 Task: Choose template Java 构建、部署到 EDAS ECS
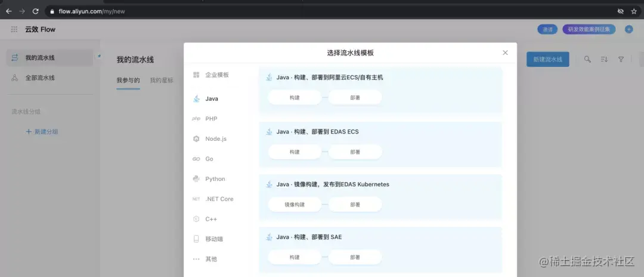[x=380, y=144]
